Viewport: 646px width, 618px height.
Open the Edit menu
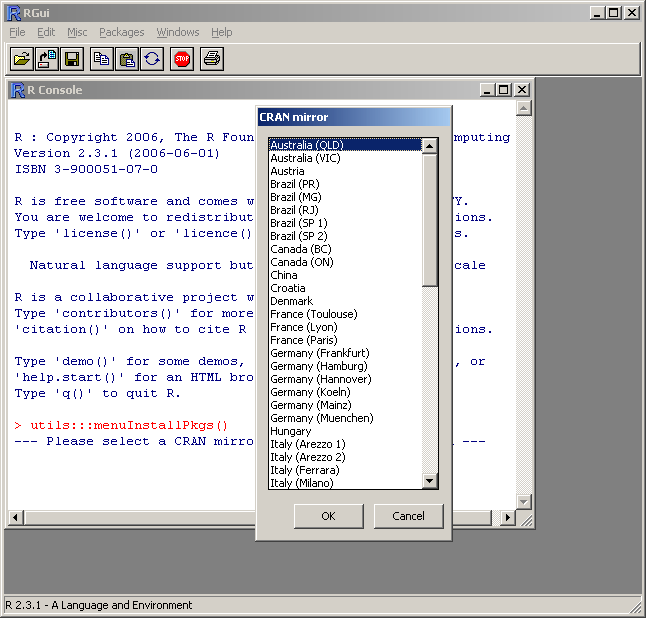click(x=46, y=32)
